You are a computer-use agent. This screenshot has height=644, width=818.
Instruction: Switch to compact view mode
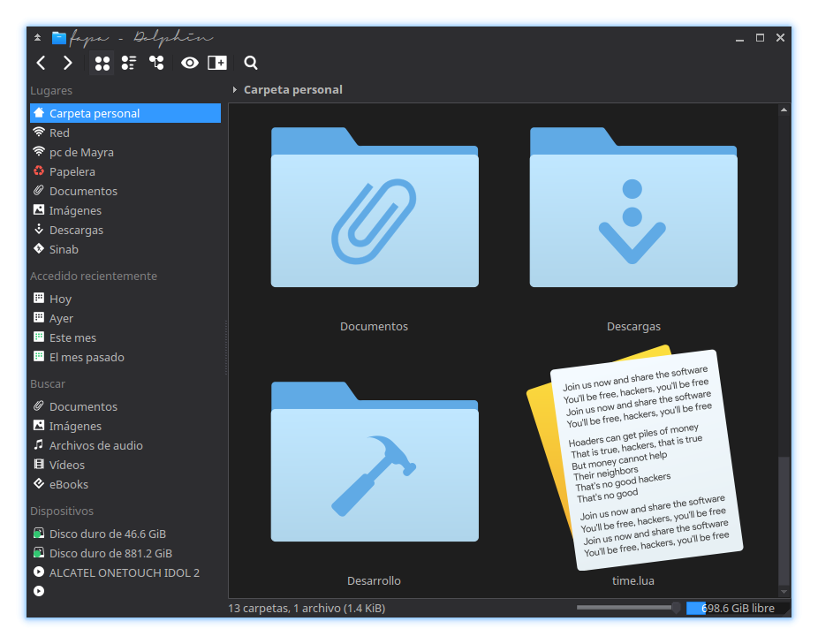pyautogui.click(x=129, y=63)
